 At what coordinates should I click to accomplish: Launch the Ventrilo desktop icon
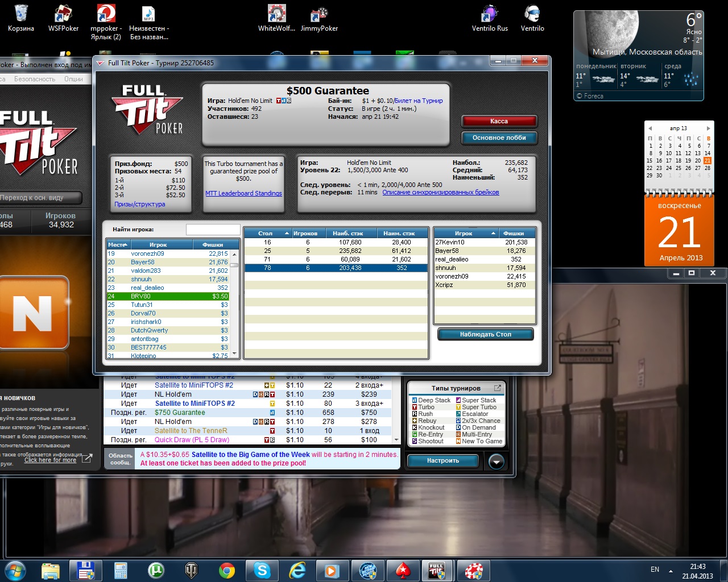coord(532,18)
